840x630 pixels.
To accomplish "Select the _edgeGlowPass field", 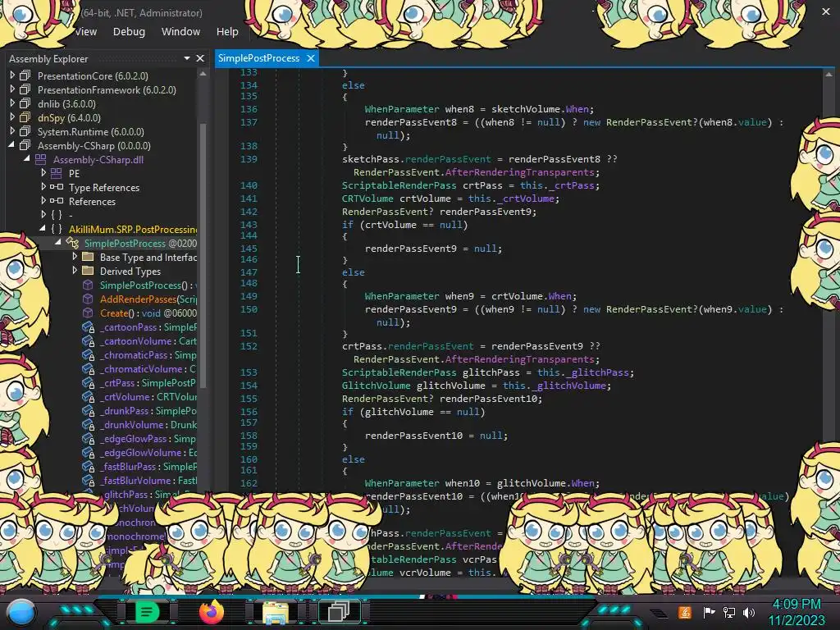I will [148, 438].
